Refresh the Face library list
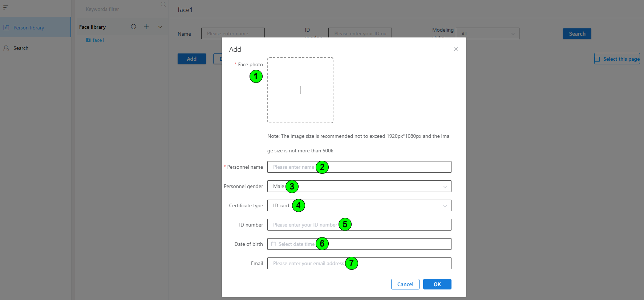 [x=133, y=27]
